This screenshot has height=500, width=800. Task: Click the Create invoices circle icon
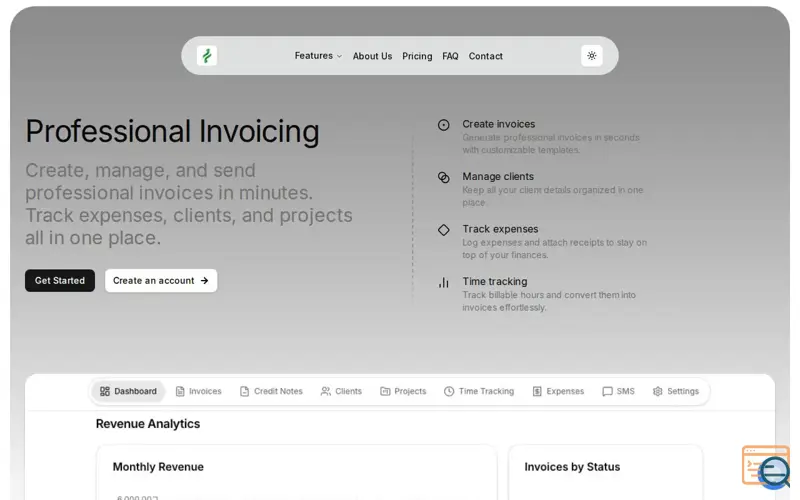point(443,125)
